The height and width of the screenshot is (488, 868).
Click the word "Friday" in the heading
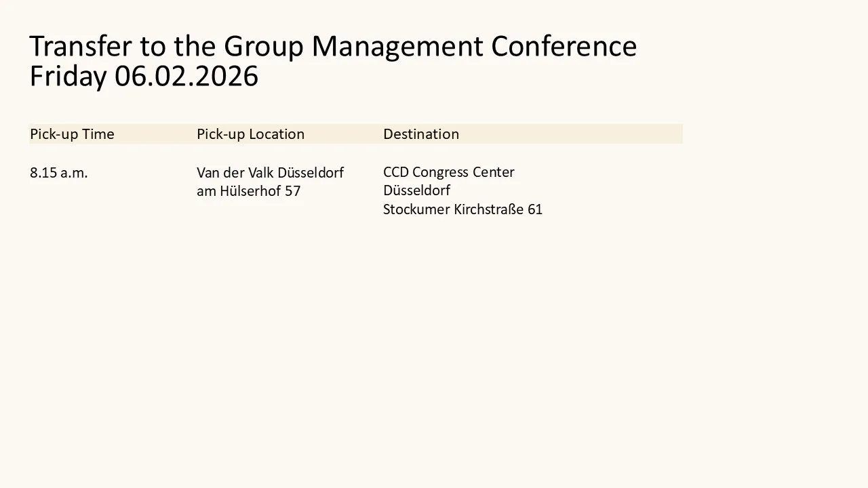68,76
